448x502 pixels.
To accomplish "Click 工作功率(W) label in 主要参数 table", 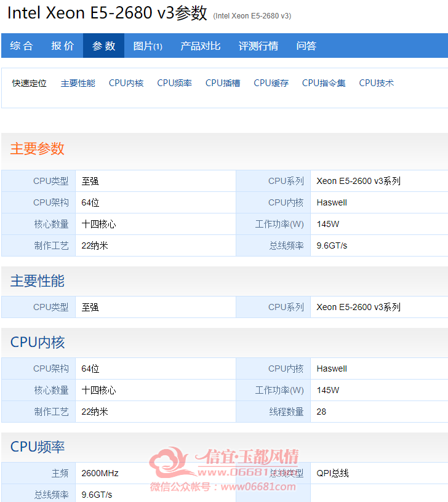I will coord(279,224).
